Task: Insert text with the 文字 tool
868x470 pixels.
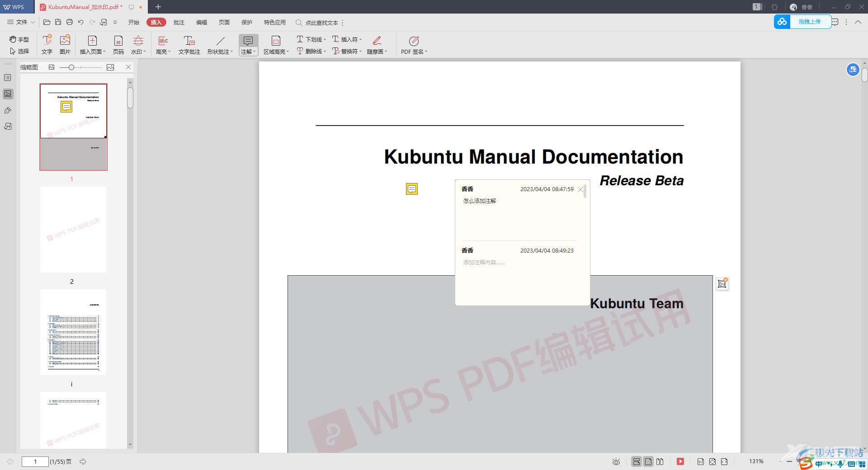Action: pyautogui.click(x=47, y=44)
